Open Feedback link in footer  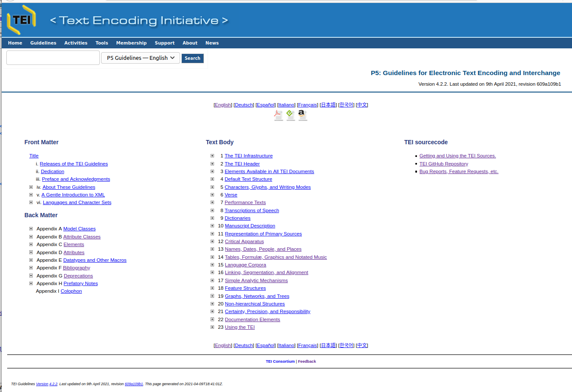click(307, 361)
